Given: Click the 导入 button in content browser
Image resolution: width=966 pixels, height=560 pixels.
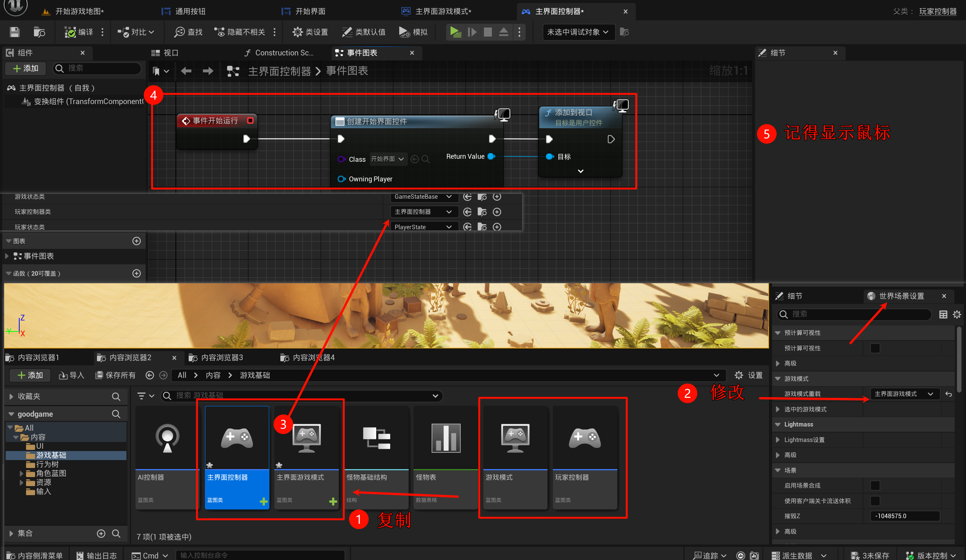Looking at the screenshot, I should coord(72,375).
